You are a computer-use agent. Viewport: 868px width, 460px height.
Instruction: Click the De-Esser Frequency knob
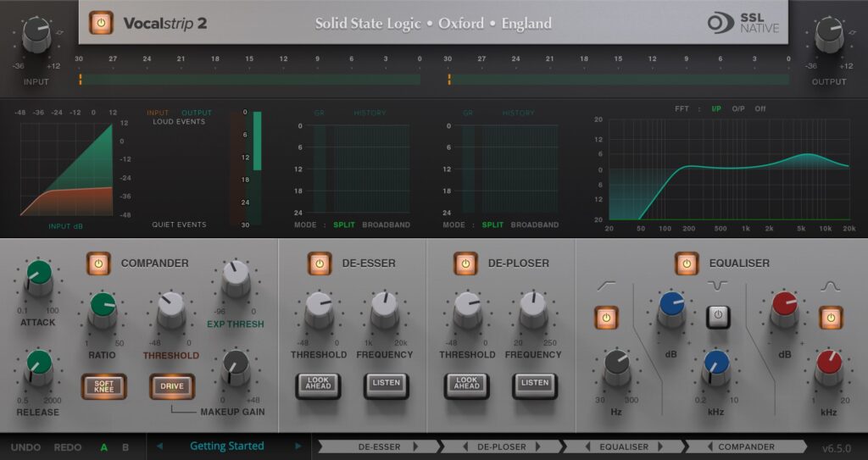click(385, 309)
